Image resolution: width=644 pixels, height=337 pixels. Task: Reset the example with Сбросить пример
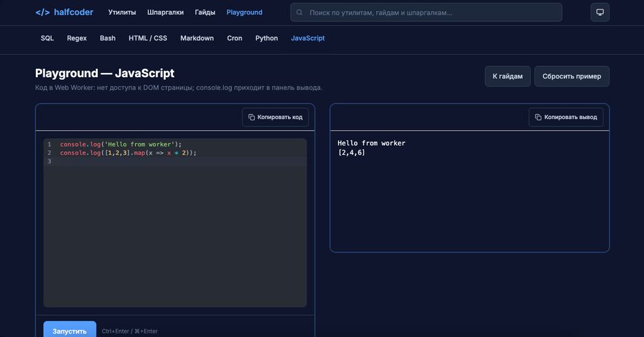[572, 76]
